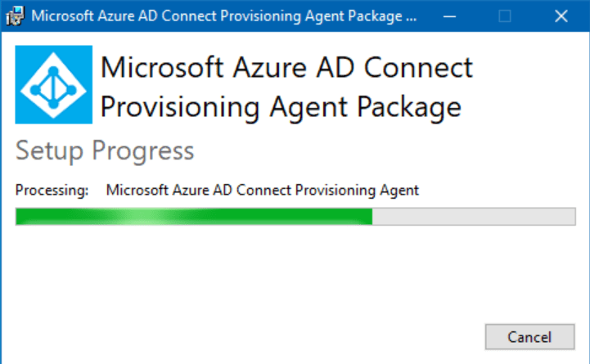Cancel the setup

click(529, 336)
